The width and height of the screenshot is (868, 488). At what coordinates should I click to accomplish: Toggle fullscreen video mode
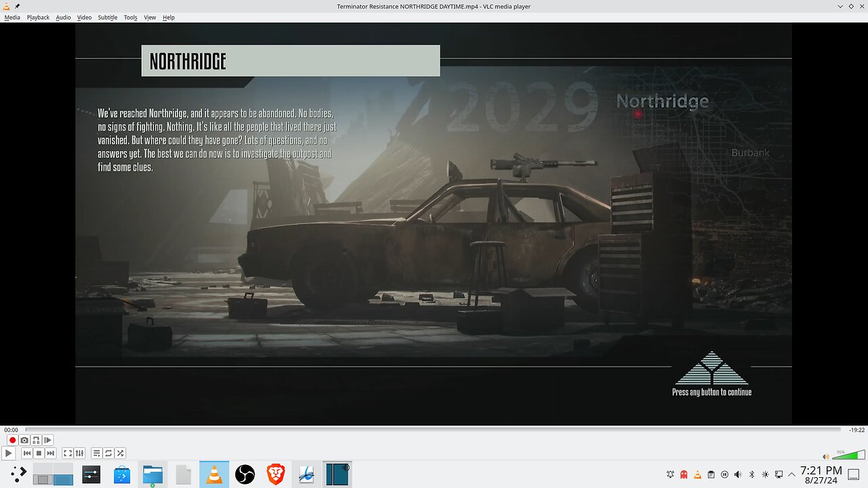(x=68, y=453)
